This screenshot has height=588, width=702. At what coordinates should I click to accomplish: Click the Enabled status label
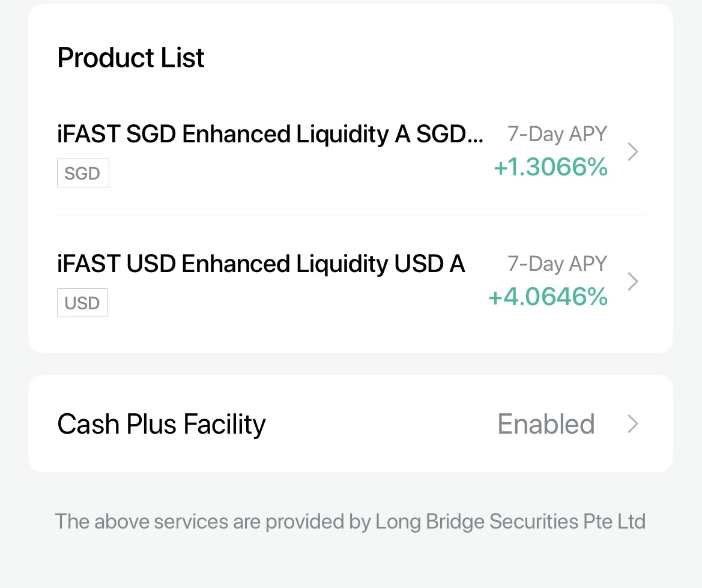pyautogui.click(x=546, y=424)
